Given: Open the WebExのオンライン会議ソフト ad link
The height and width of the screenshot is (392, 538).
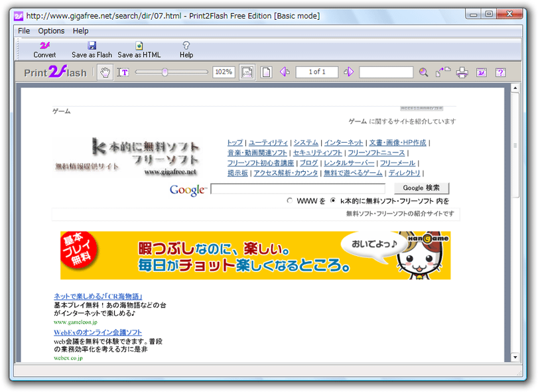Looking at the screenshot, I should click(98, 332).
